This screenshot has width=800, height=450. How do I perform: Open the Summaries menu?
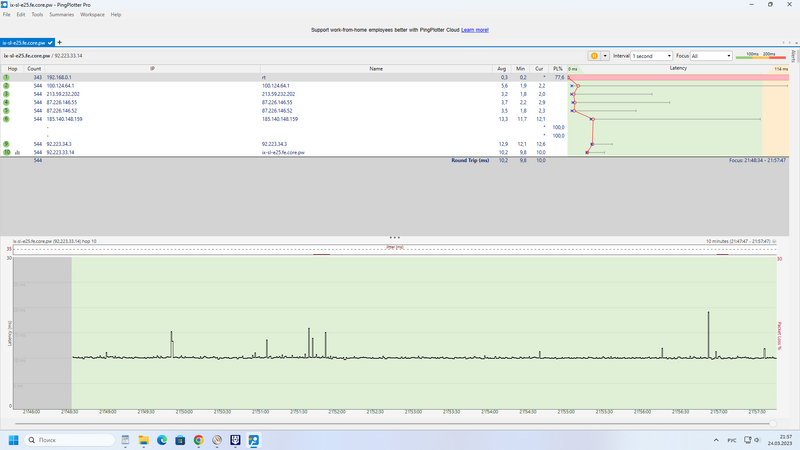click(x=61, y=15)
